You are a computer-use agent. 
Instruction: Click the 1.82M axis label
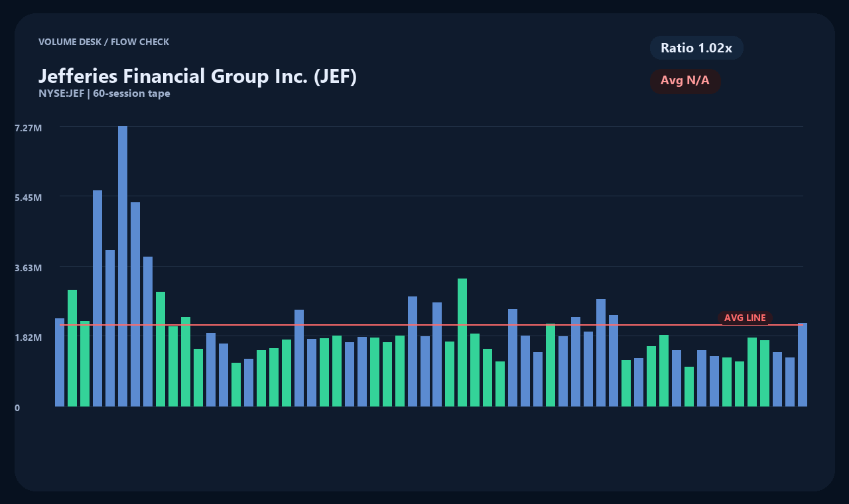[x=29, y=338]
